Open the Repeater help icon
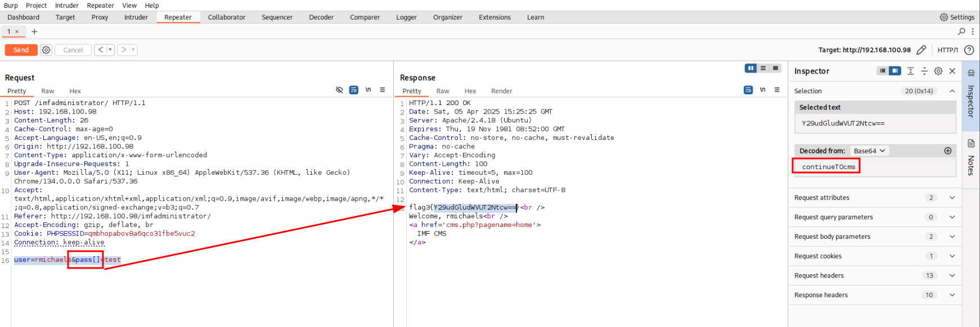The image size is (980, 327). [969, 50]
